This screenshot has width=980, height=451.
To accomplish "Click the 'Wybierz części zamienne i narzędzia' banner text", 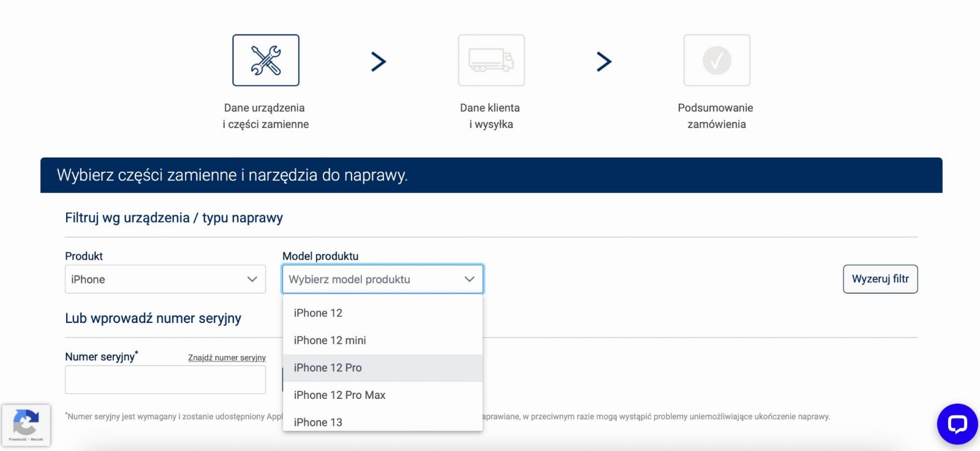I will tap(232, 175).
